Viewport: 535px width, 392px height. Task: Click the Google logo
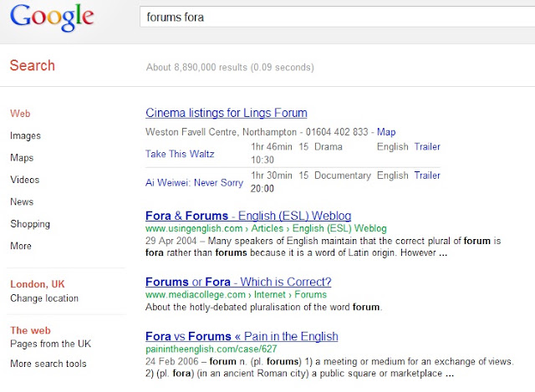point(52,18)
